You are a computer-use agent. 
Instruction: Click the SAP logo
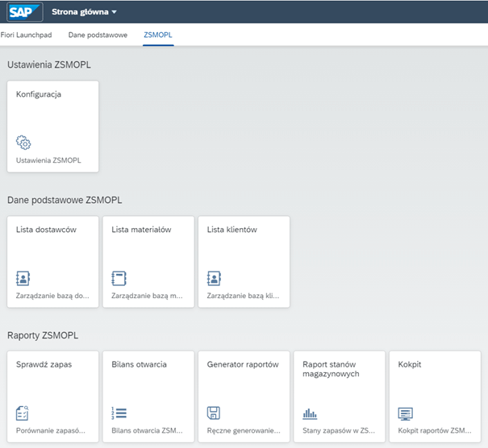pos(24,12)
